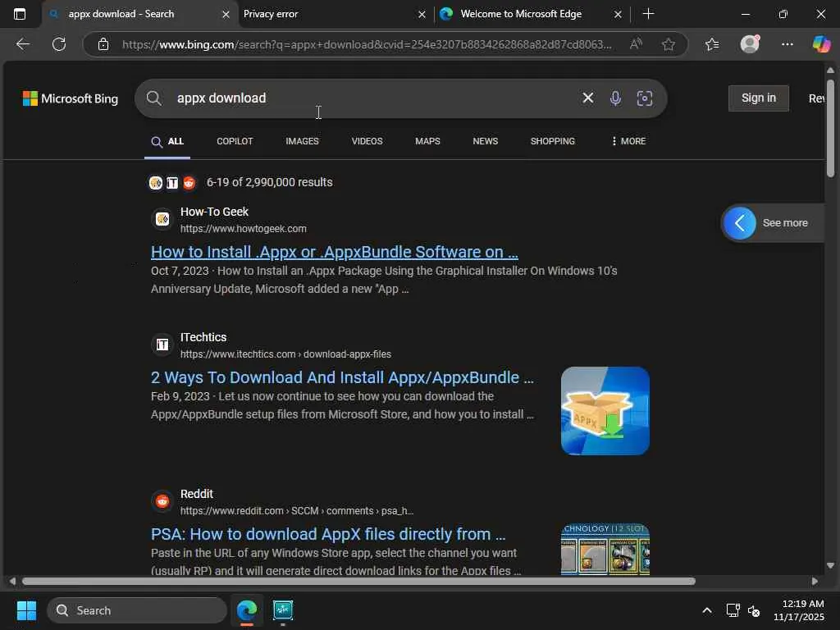The height and width of the screenshot is (630, 840).
Task: Click the magnifier icon in Bing search box
Action: click(153, 98)
